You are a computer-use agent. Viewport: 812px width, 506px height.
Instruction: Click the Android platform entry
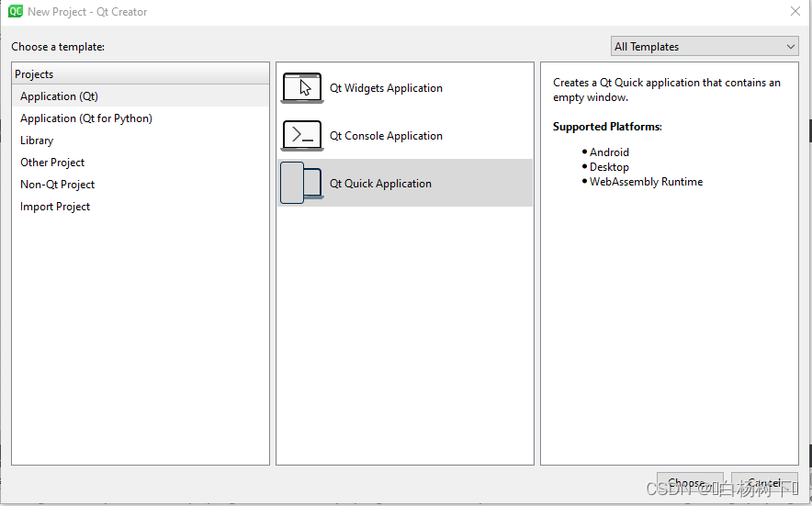tap(609, 152)
